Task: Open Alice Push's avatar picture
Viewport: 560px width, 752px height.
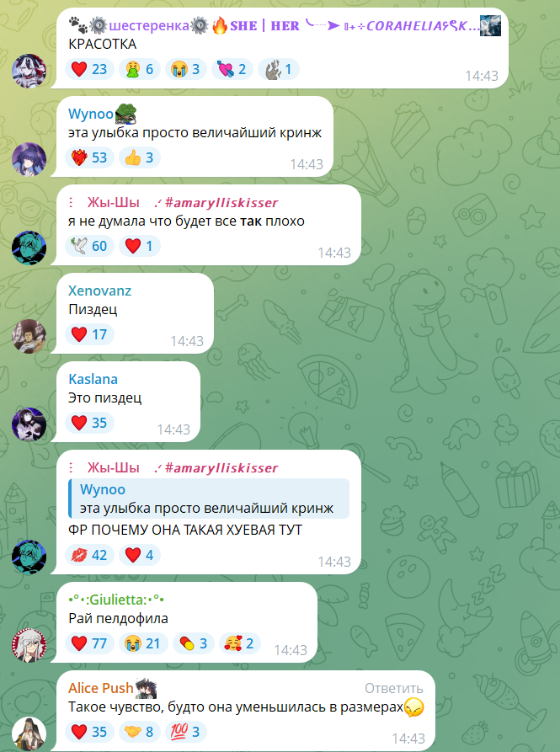Action: click(x=29, y=733)
